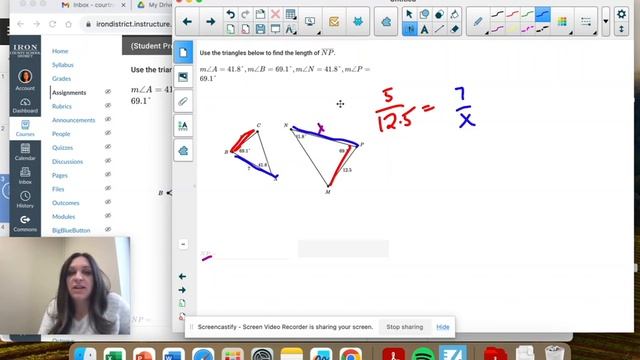Open the screen shade tool
640x360 pixels.
pos(276,29)
